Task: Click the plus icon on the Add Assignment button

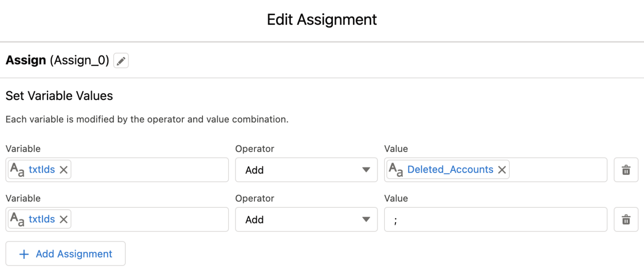Action: 23,253
